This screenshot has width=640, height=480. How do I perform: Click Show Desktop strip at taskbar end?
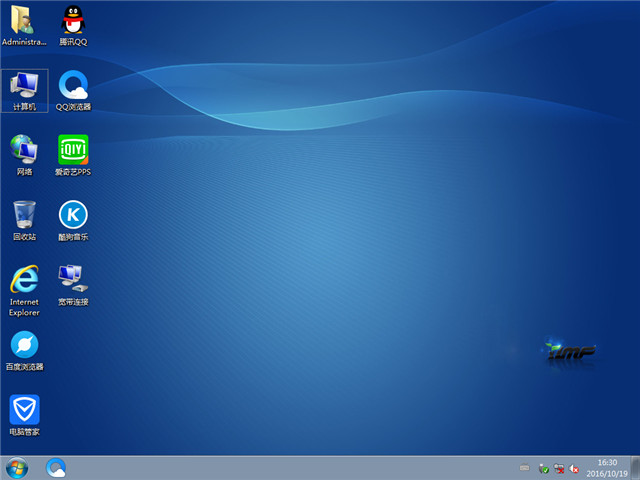(635, 467)
